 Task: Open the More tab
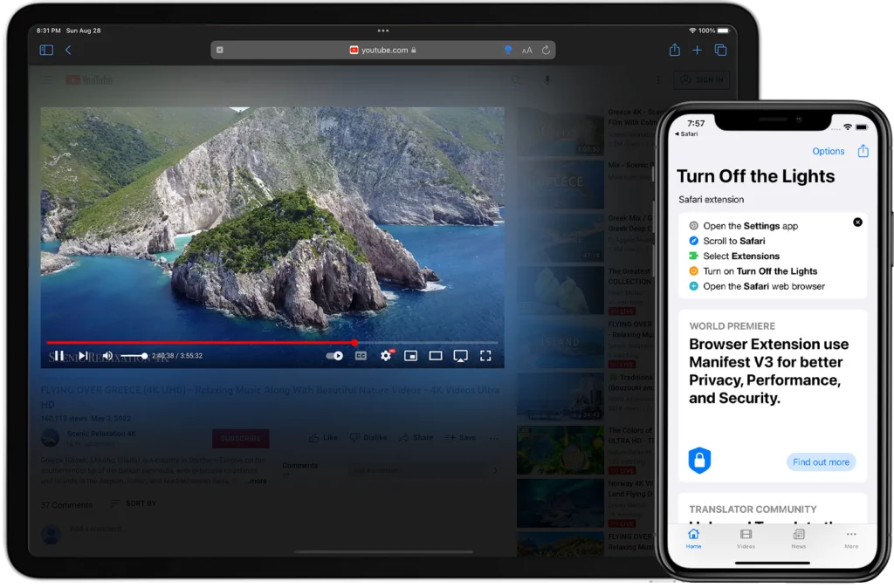[851, 538]
